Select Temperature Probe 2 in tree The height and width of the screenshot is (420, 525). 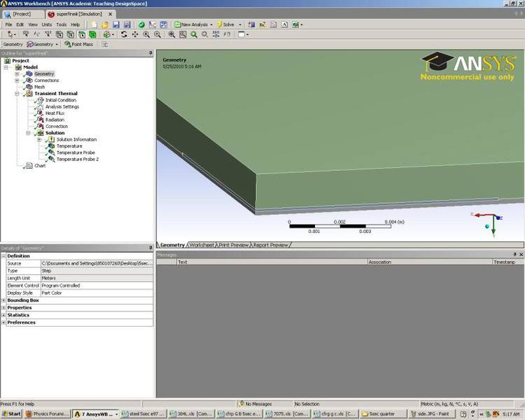(x=77, y=160)
